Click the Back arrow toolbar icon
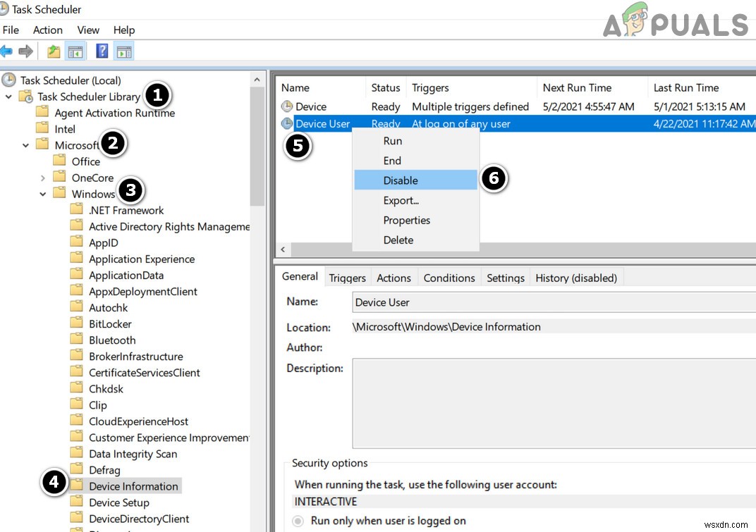The height and width of the screenshot is (532, 756). (x=6, y=51)
